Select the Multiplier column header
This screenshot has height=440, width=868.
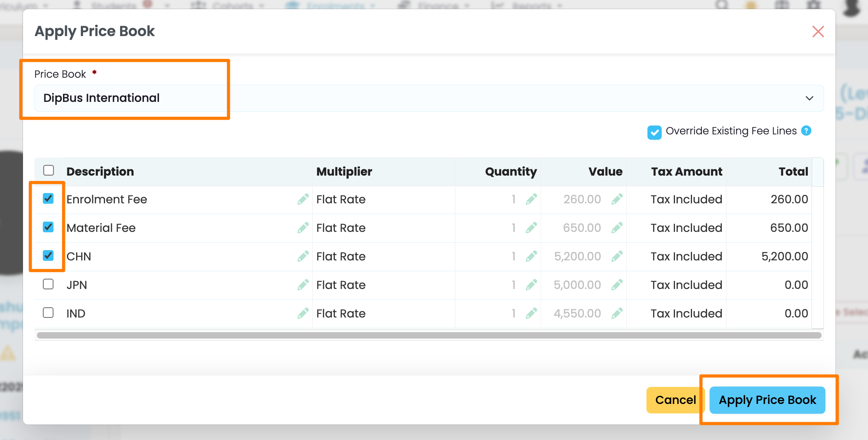click(344, 172)
